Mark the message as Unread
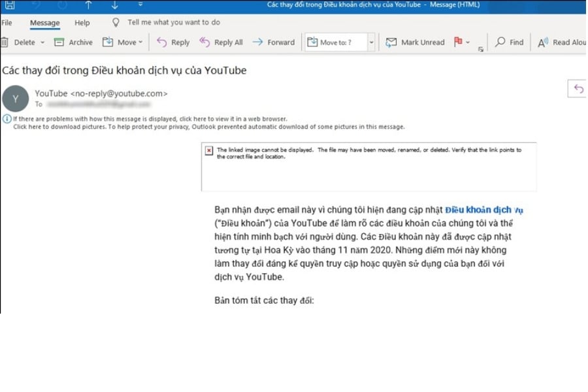Screen dimensions: 588x392 point(415,42)
